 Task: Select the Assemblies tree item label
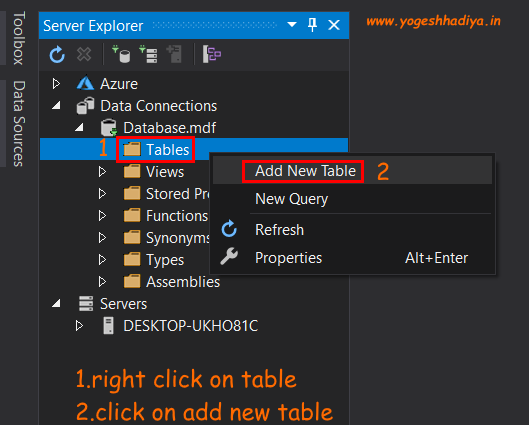(x=183, y=282)
